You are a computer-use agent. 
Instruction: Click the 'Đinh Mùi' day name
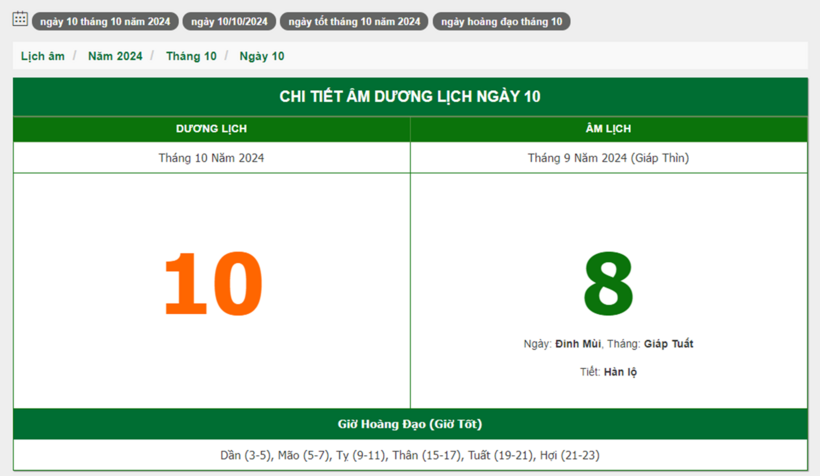(x=578, y=344)
